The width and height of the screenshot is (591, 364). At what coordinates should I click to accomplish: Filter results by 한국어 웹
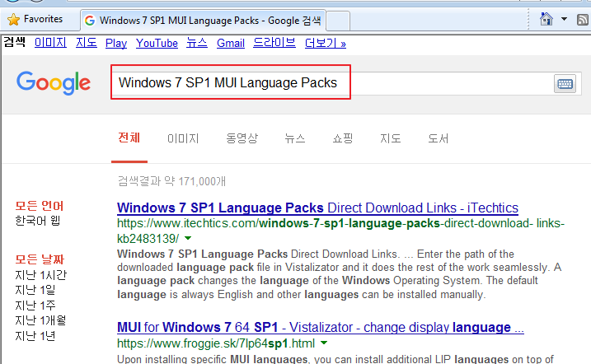[x=38, y=221]
